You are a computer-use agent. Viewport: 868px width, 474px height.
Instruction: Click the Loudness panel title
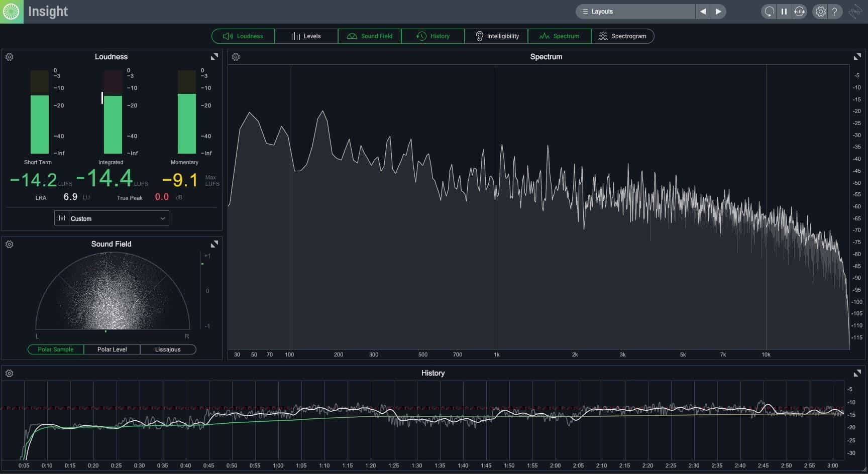click(x=111, y=57)
